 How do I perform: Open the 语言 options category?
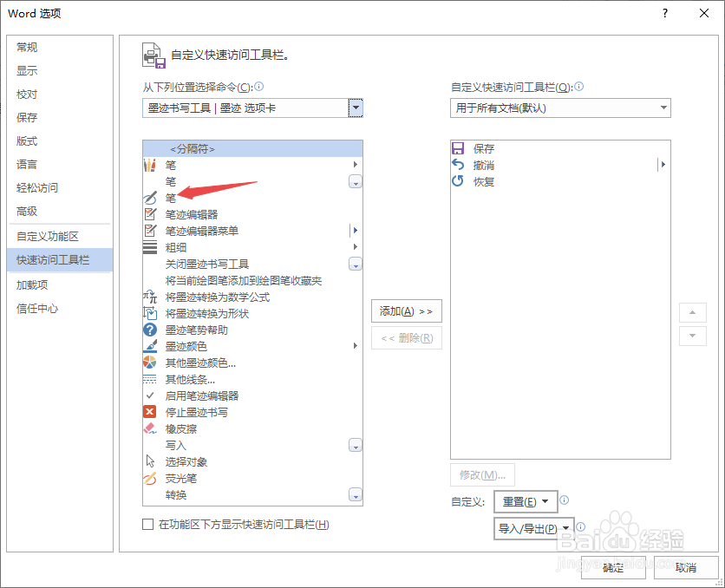[60, 164]
